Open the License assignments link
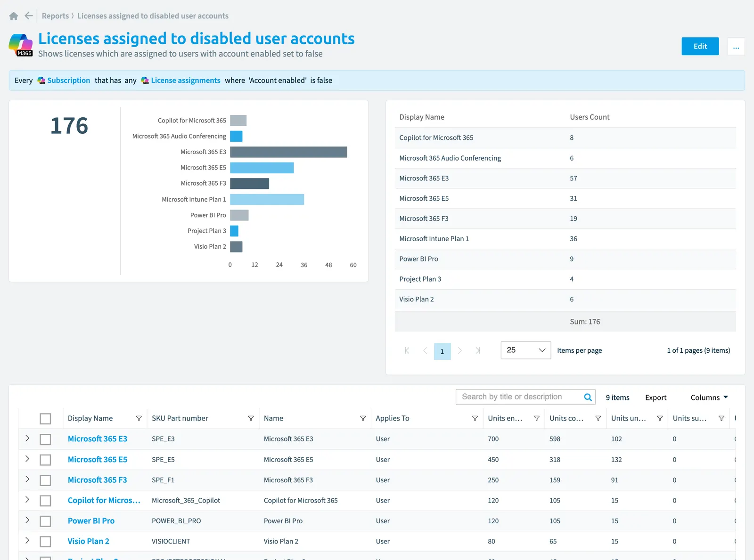Viewport: 754px width, 560px height. click(186, 81)
